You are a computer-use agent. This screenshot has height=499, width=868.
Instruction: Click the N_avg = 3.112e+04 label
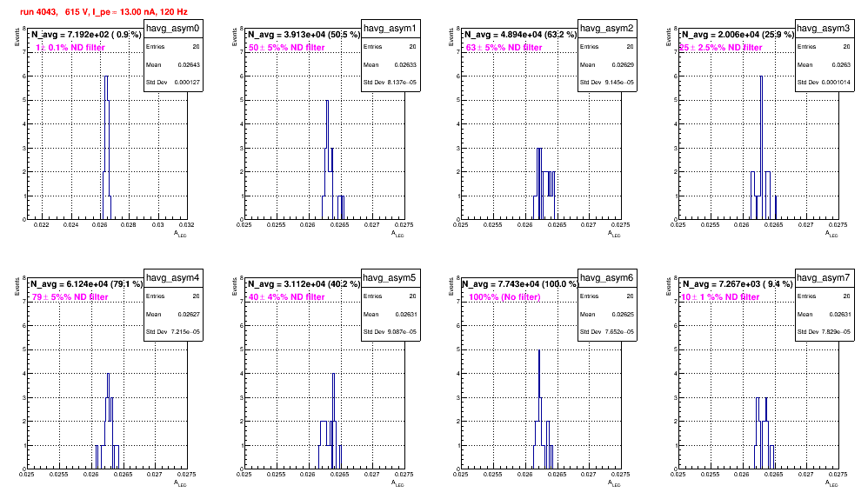click(304, 283)
